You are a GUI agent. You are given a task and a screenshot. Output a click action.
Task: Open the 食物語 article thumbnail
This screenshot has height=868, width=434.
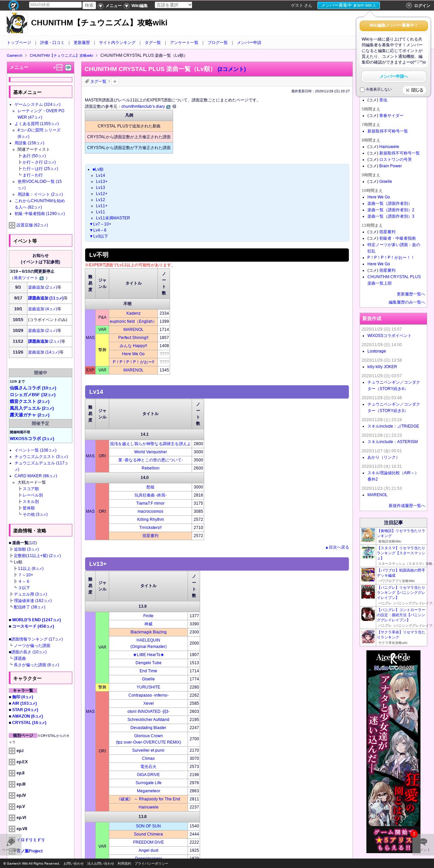[368, 535]
